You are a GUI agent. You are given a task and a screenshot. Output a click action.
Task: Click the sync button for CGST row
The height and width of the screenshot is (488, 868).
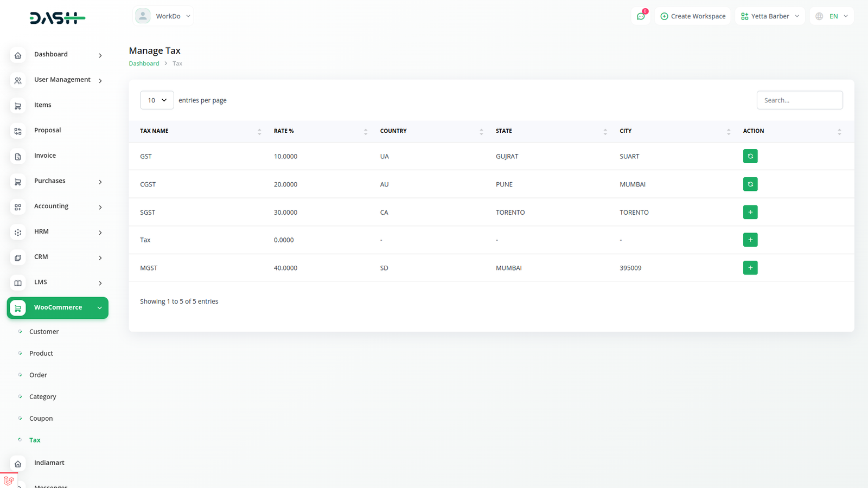tap(750, 184)
